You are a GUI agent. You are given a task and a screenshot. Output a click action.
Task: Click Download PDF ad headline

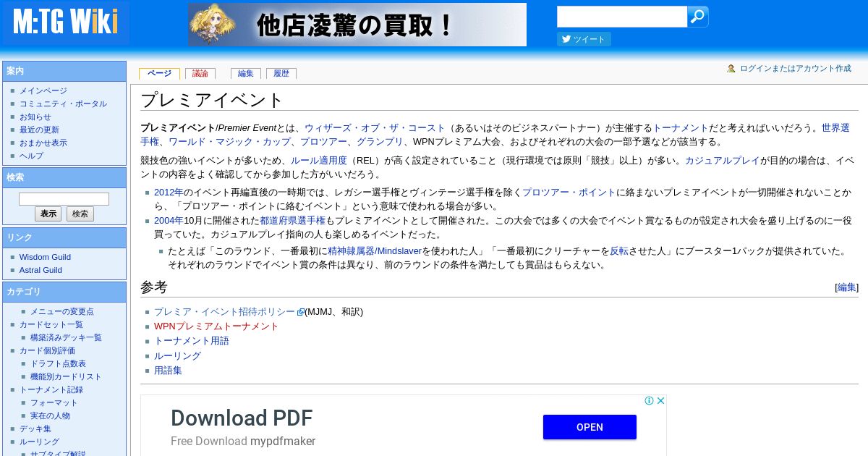tap(242, 418)
